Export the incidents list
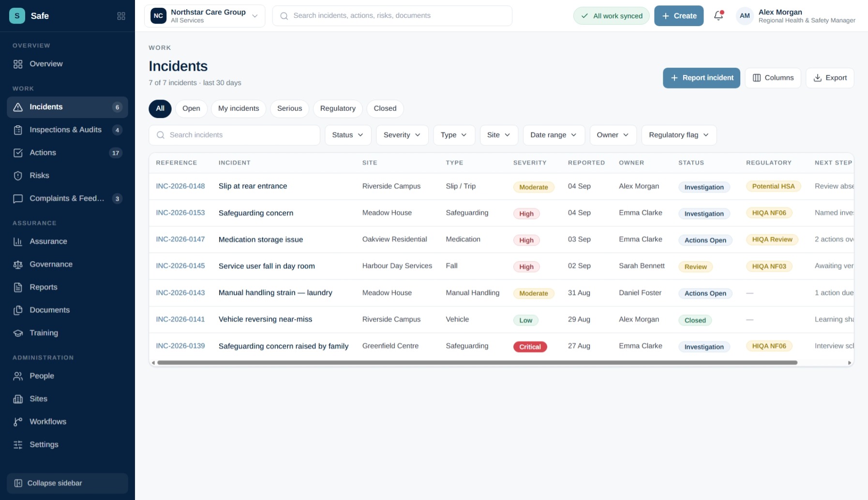 [x=830, y=78]
